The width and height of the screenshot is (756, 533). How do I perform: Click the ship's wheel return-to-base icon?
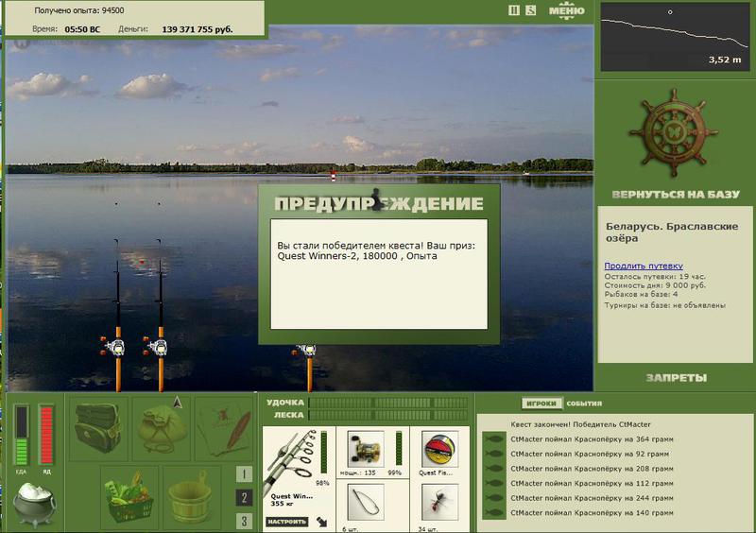tap(674, 132)
